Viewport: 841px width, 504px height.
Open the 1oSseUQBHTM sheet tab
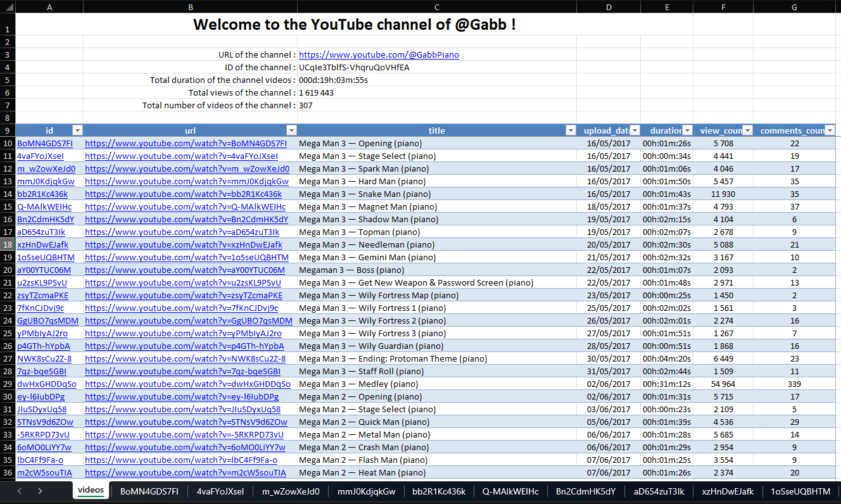click(x=800, y=491)
